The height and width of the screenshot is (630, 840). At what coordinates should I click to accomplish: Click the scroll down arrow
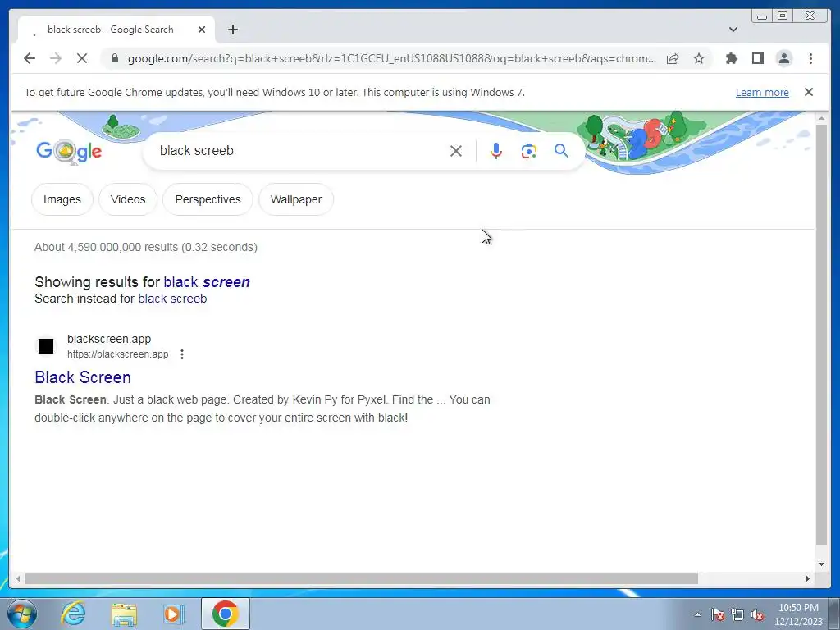(821, 564)
